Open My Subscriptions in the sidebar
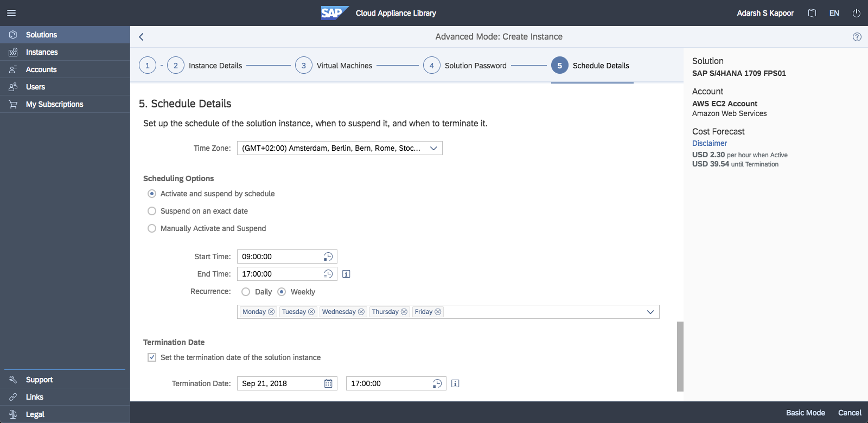Image resolution: width=868 pixels, height=423 pixels. pos(65,104)
